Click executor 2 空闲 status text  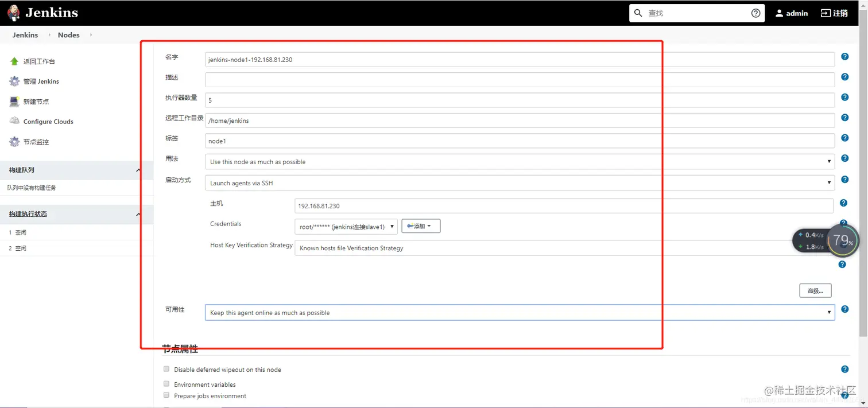click(x=21, y=248)
